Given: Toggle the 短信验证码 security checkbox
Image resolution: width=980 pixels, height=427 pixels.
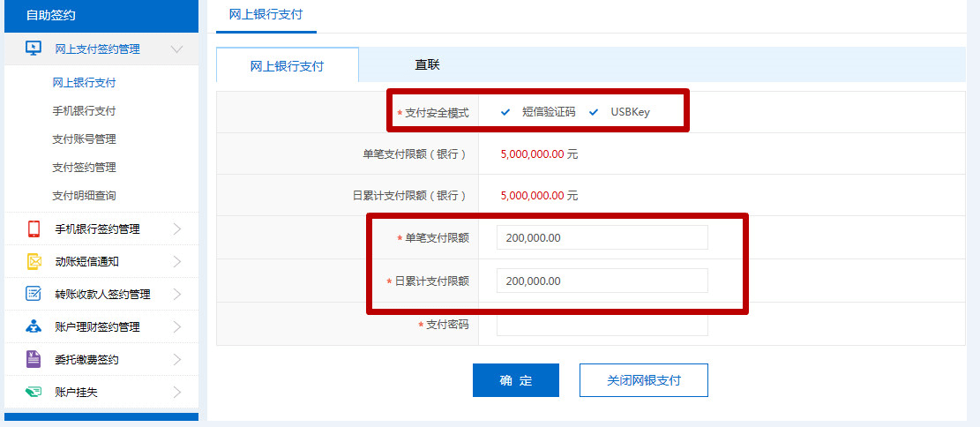Looking at the screenshot, I should coord(505,112).
